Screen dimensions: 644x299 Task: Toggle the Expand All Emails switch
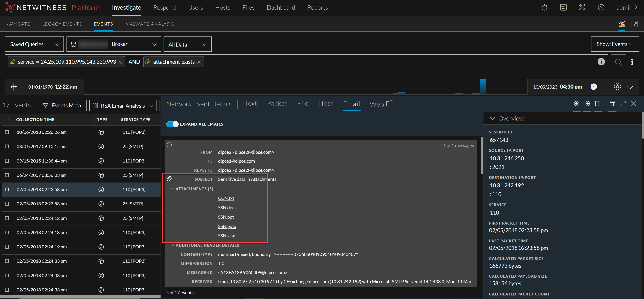point(172,124)
